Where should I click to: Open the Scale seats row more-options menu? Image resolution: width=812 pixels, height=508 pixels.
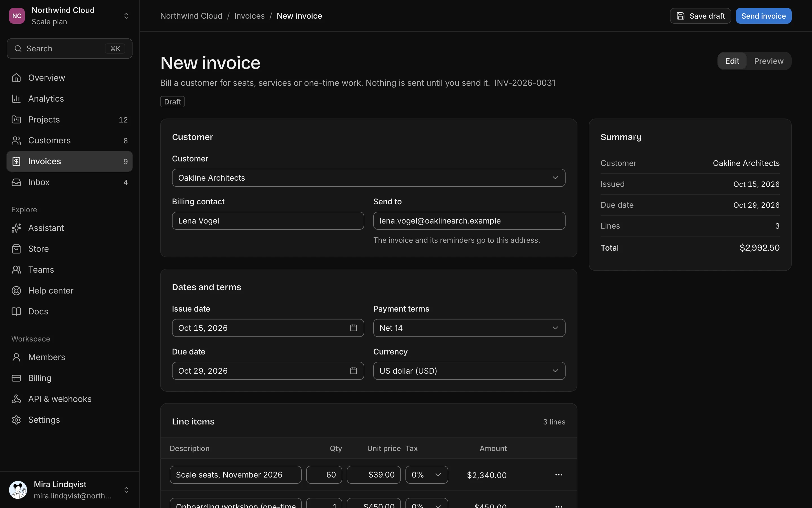point(559,474)
